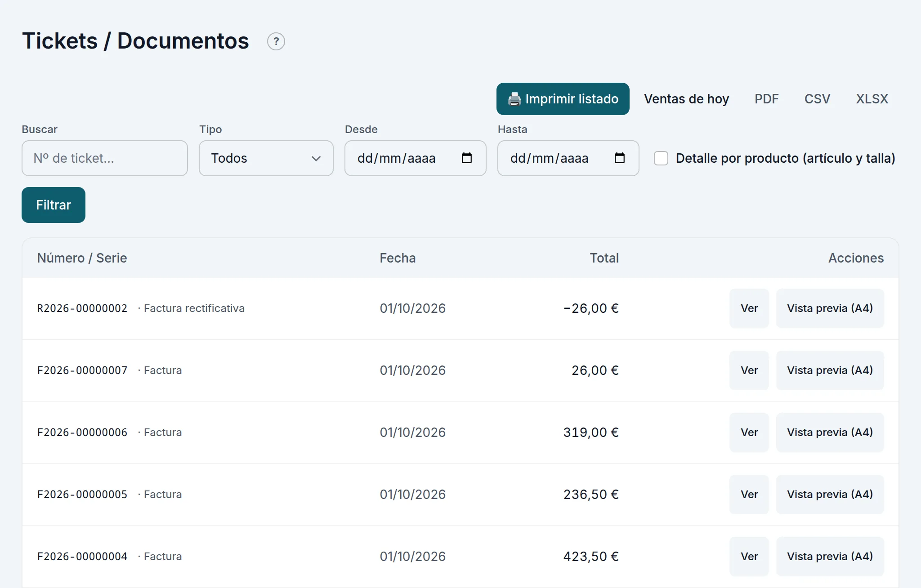Select the text F2026-00000006
Screen dimensions: 921x588
(x=82, y=432)
